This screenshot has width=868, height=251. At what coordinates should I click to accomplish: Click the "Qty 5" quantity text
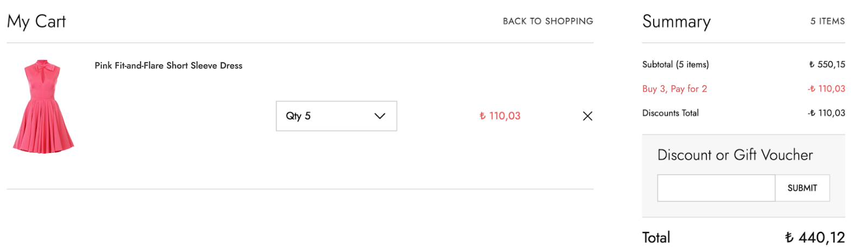298,116
